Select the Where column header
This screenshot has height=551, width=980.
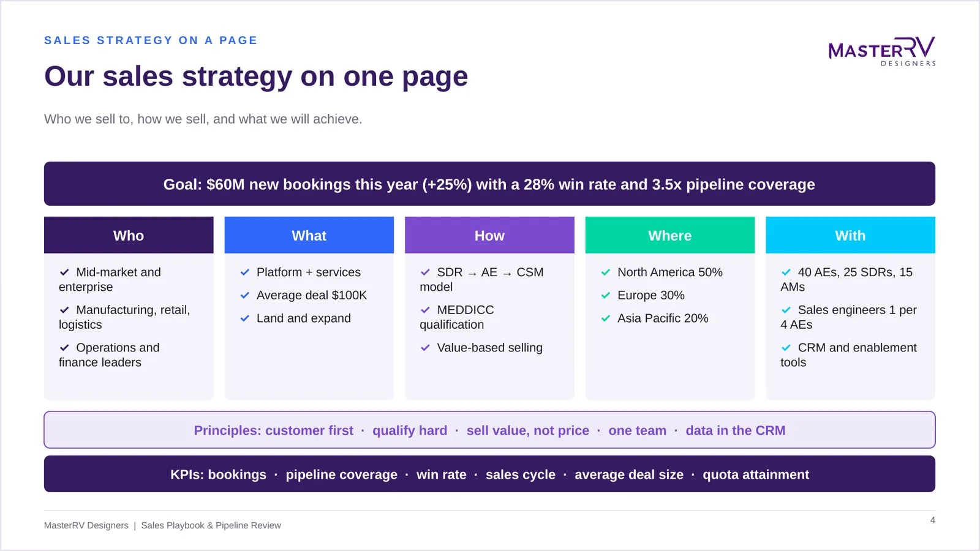(x=670, y=235)
